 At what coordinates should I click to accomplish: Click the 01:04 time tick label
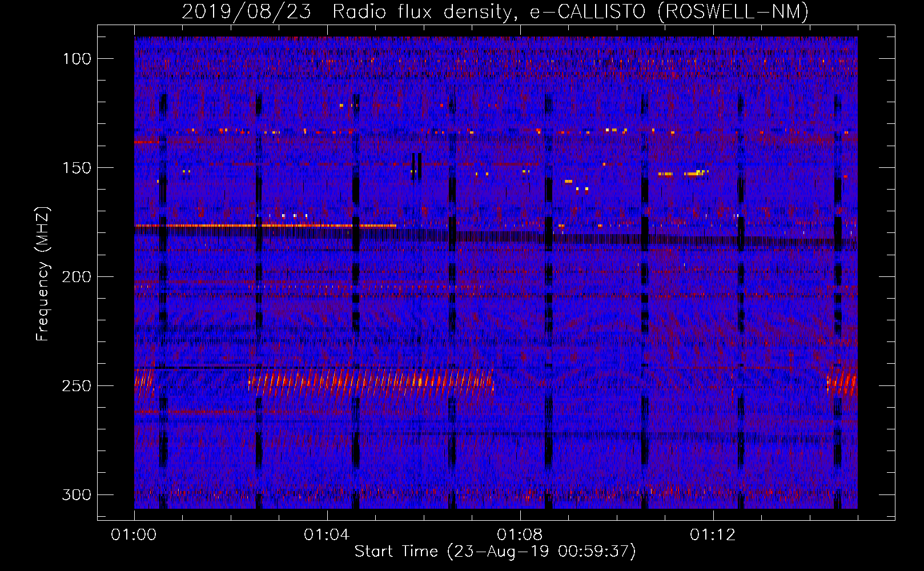327,534
